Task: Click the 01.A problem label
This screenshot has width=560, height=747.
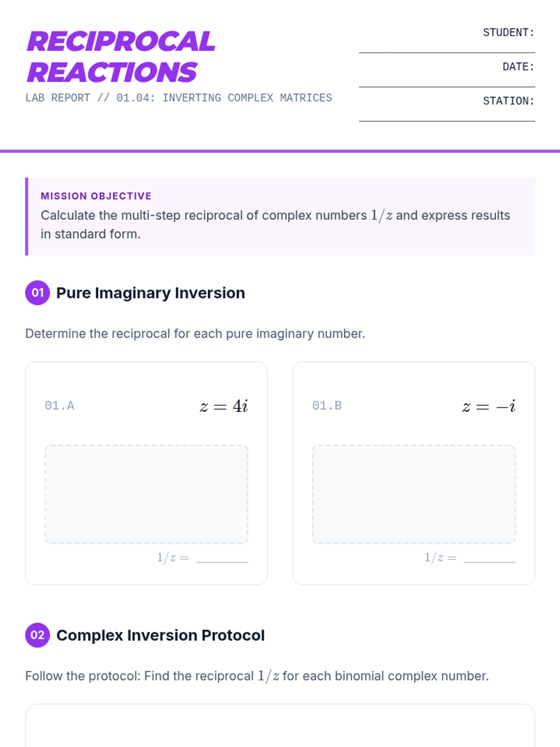Action: point(59,406)
